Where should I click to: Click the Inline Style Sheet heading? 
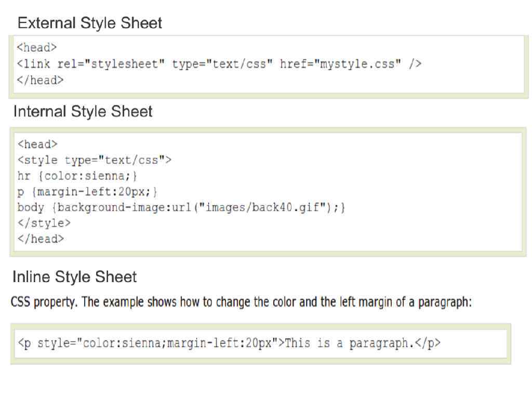pyautogui.click(x=74, y=277)
